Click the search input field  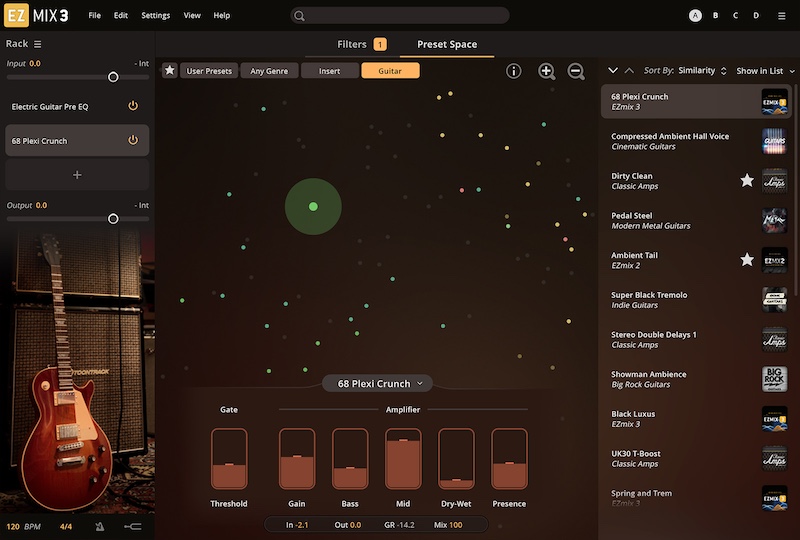coord(399,16)
